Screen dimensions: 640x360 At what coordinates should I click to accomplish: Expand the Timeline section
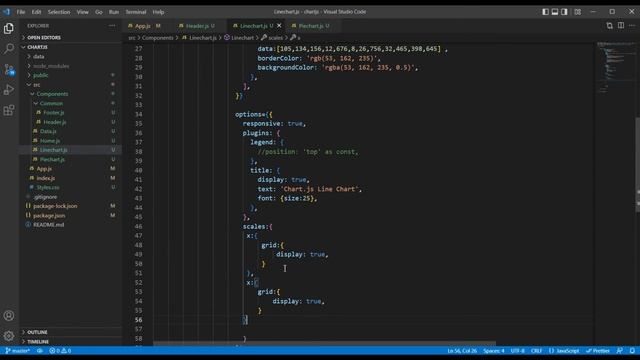[70, 342]
